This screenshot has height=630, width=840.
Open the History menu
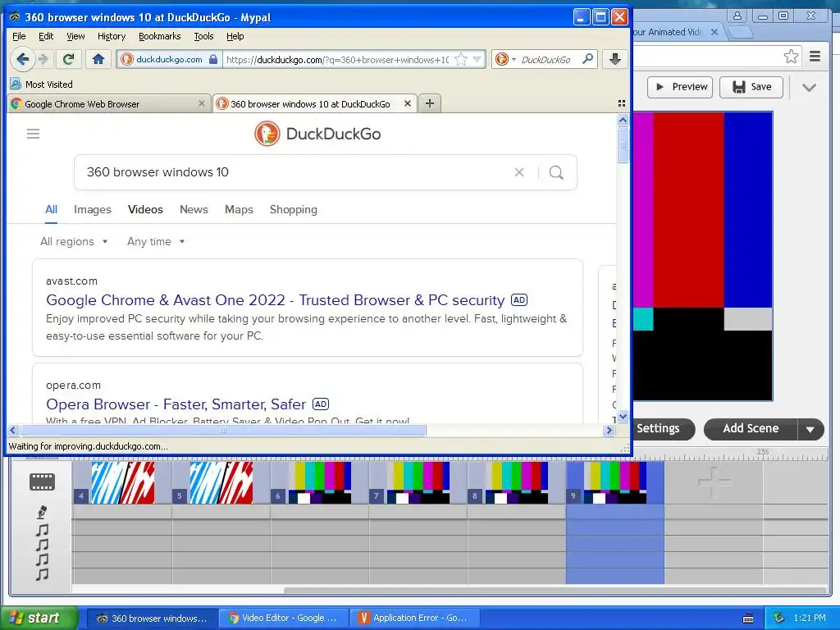(x=112, y=36)
